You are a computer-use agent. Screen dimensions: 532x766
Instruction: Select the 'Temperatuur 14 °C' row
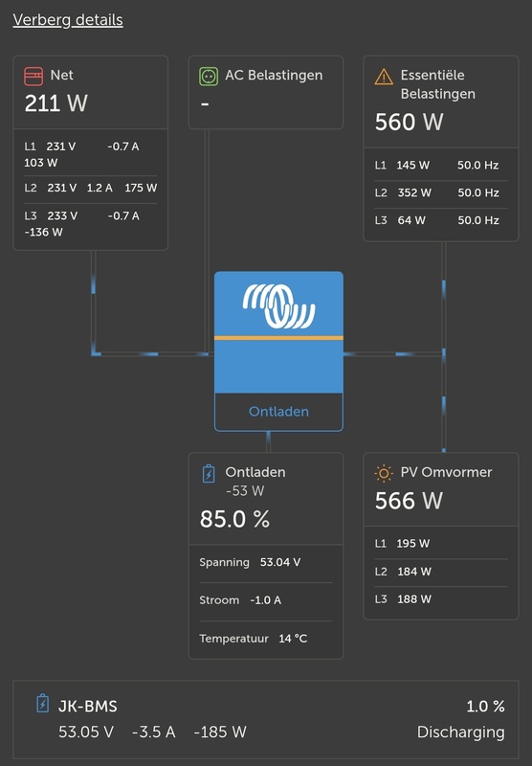pyautogui.click(x=266, y=639)
